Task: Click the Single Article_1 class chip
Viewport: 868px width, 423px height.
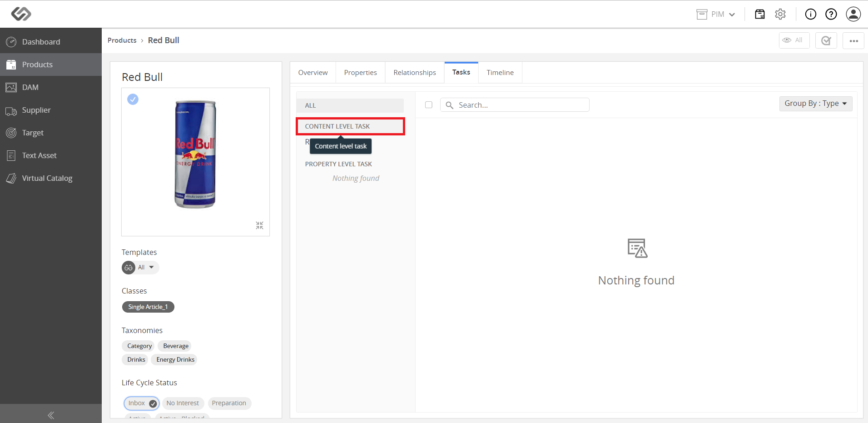Action: click(x=148, y=307)
